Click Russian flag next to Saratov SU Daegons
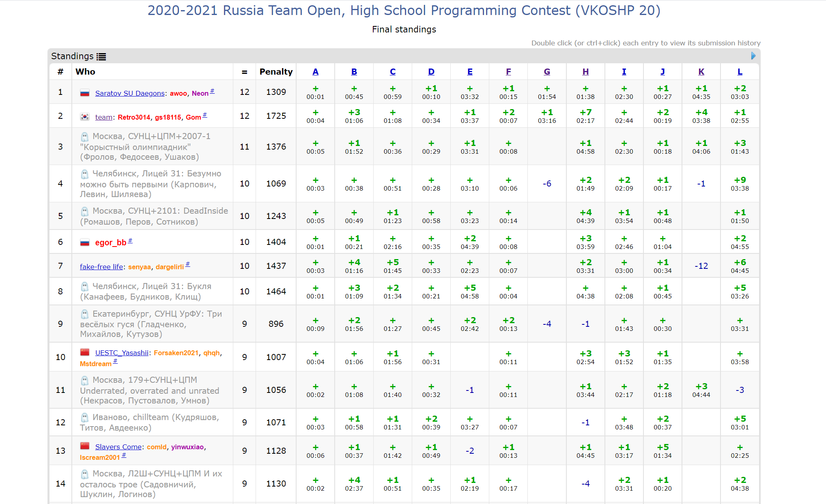This screenshot has width=826, height=504. click(x=85, y=93)
